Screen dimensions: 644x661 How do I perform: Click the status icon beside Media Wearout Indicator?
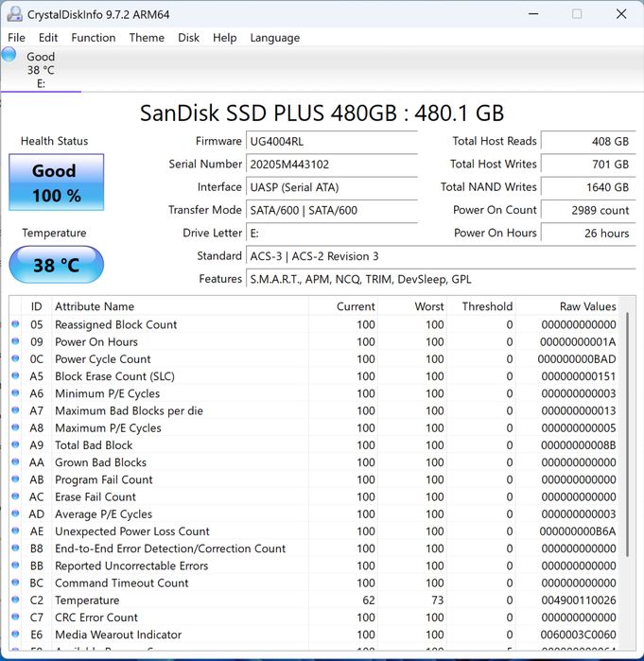15,635
